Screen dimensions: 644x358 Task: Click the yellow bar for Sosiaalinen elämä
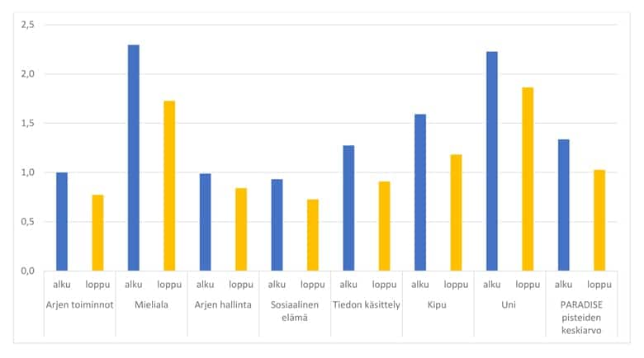tap(313, 235)
